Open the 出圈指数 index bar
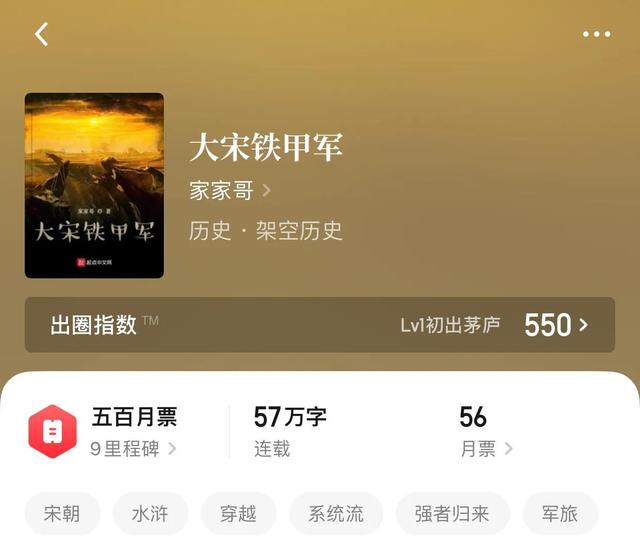The height and width of the screenshot is (549, 640). (320, 325)
